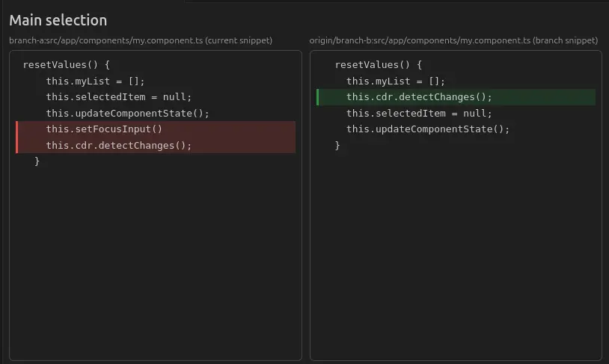Viewport: 609px width, 364px height.
Task: Click the red 'this.cdr.detectChanges();' line in left pane
Action: (x=156, y=145)
